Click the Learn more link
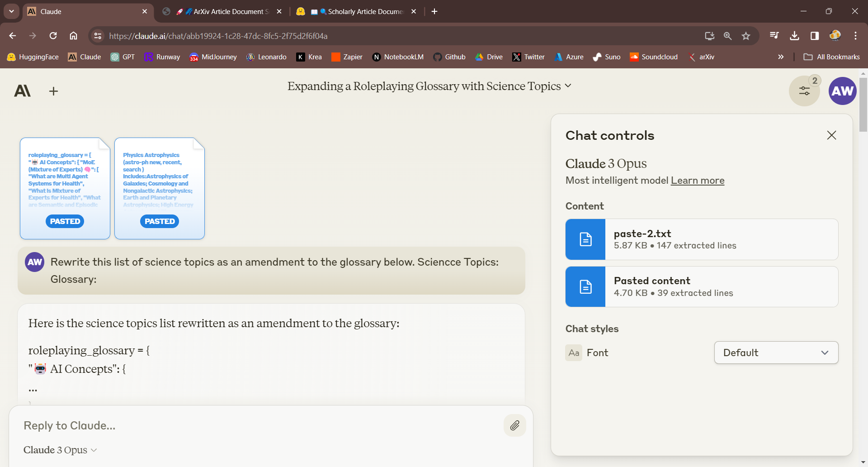Viewport: 868px width, 467px height. (x=697, y=181)
